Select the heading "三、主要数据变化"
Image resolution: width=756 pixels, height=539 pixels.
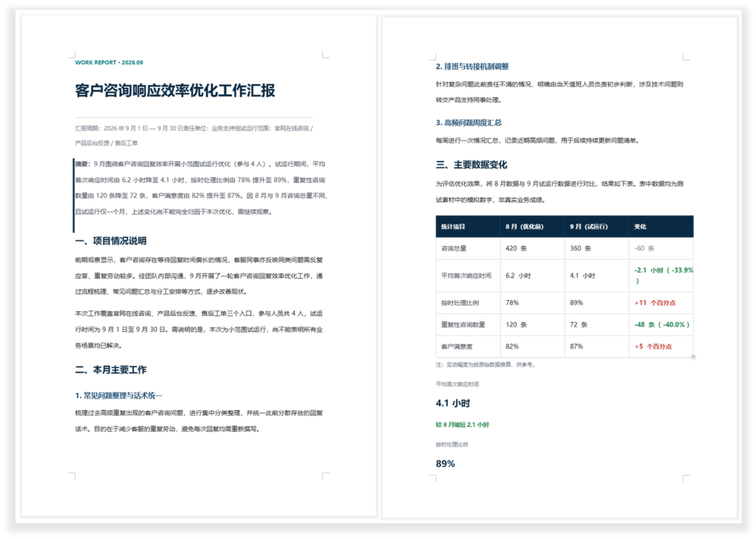pos(471,165)
